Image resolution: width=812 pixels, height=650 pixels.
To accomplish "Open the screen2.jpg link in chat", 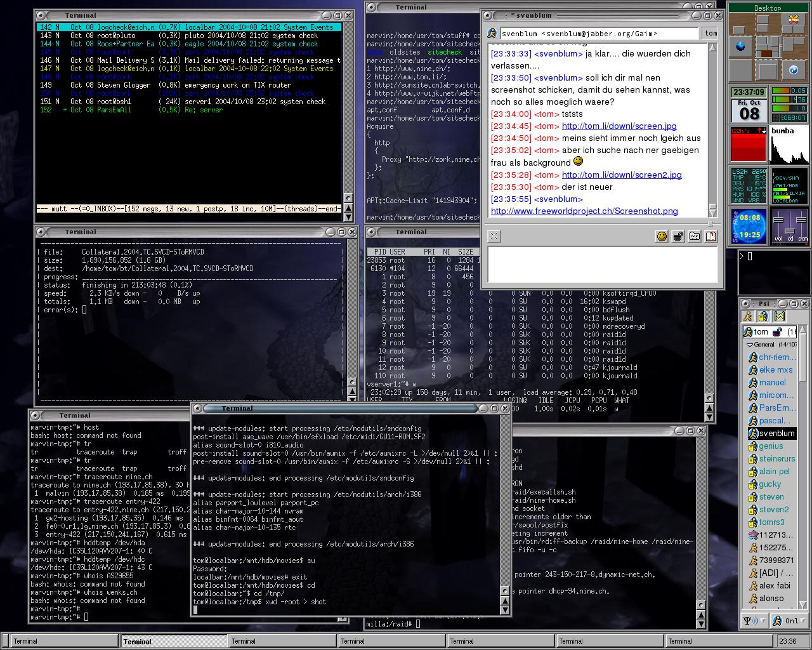I will [x=621, y=175].
